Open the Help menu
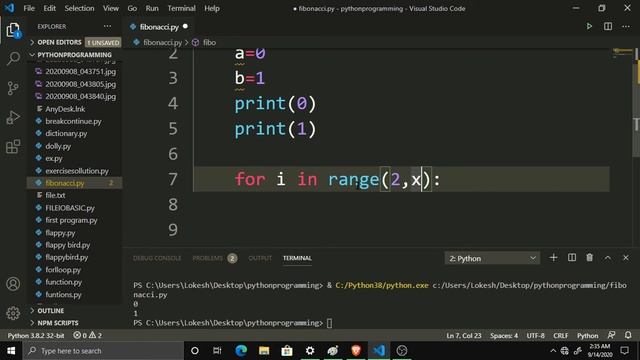 point(212,8)
